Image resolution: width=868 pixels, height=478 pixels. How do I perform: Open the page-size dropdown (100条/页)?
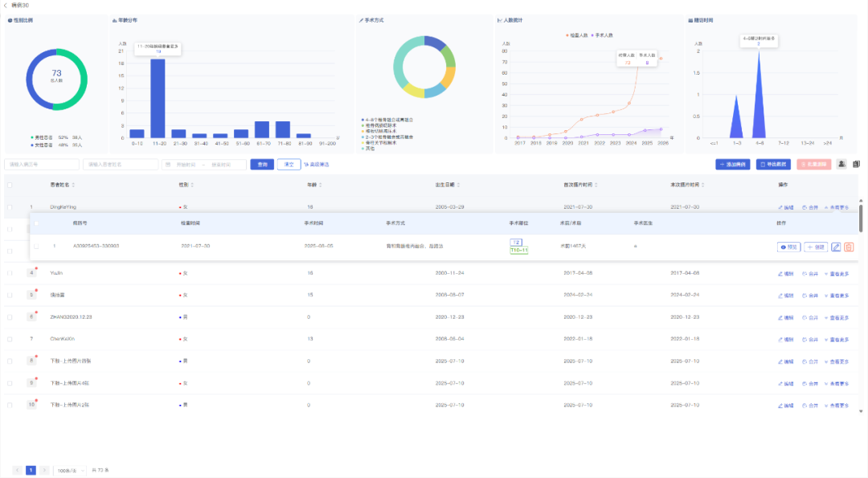70,470
